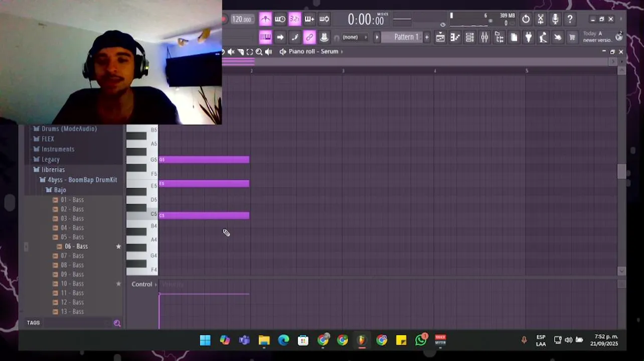Open the help question mark icon
This screenshot has height=361, width=644.
[570, 19]
